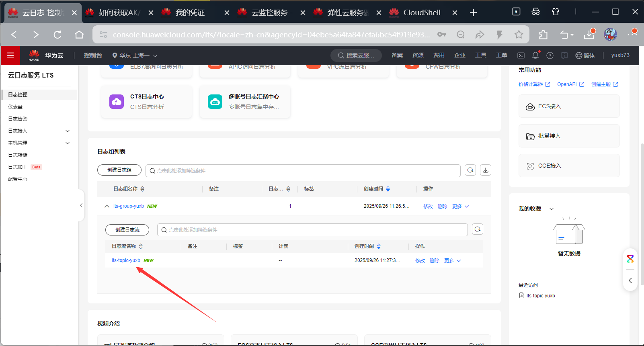Collapse the lts-group-yuxb row

(x=107, y=206)
